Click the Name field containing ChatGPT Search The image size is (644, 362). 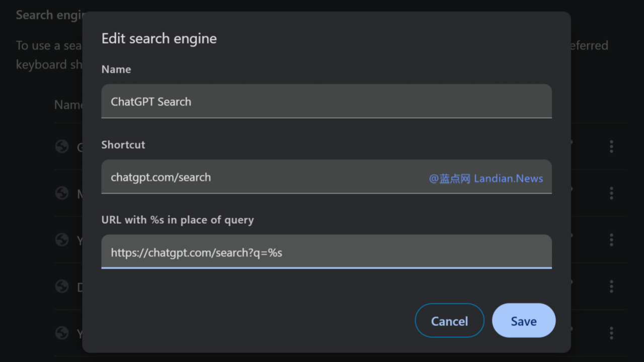326,102
